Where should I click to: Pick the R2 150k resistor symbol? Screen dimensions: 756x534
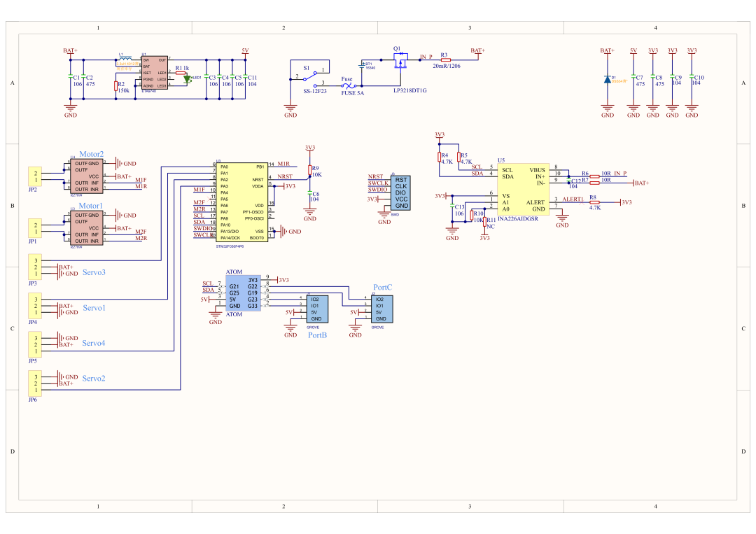pos(115,86)
